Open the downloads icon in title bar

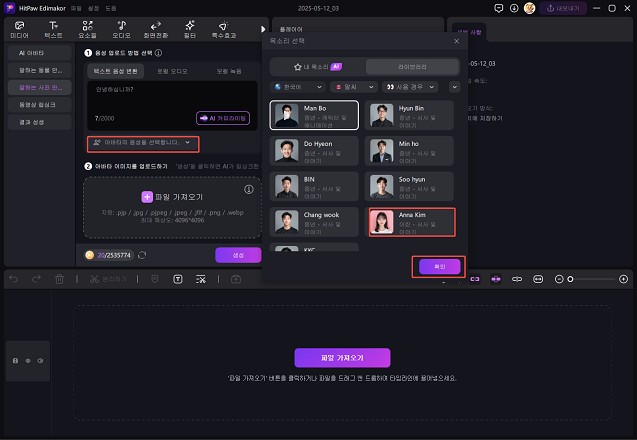point(514,8)
